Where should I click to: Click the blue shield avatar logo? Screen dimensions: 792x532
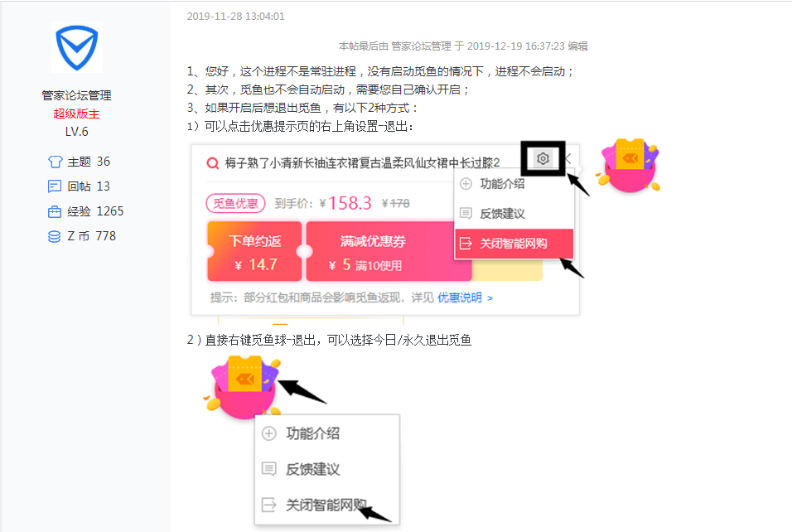77,47
